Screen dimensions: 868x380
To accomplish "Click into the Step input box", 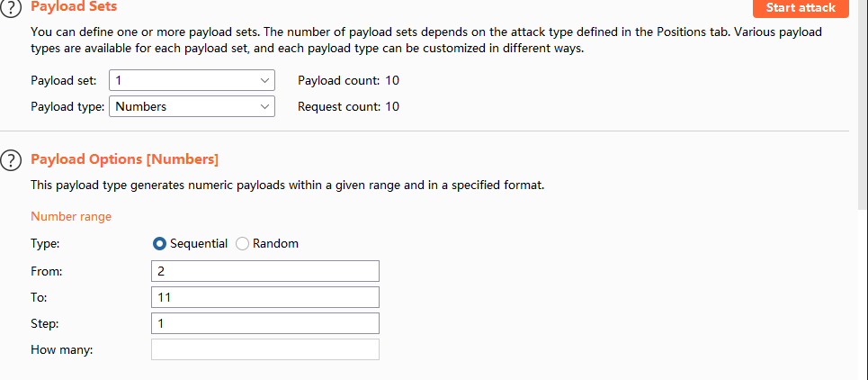I will coord(265,322).
